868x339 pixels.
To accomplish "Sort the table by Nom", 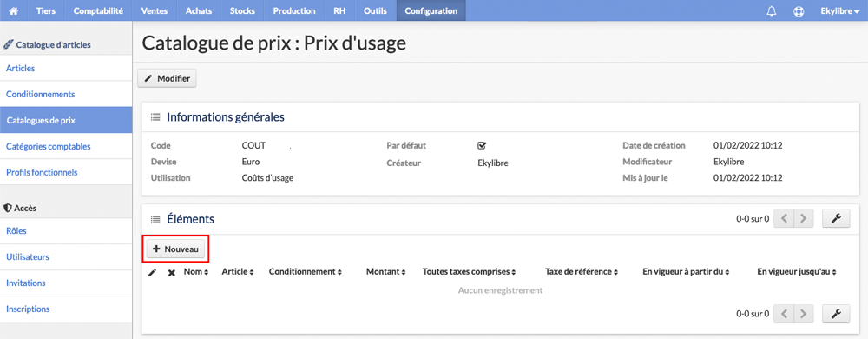I will [x=196, y=272].
